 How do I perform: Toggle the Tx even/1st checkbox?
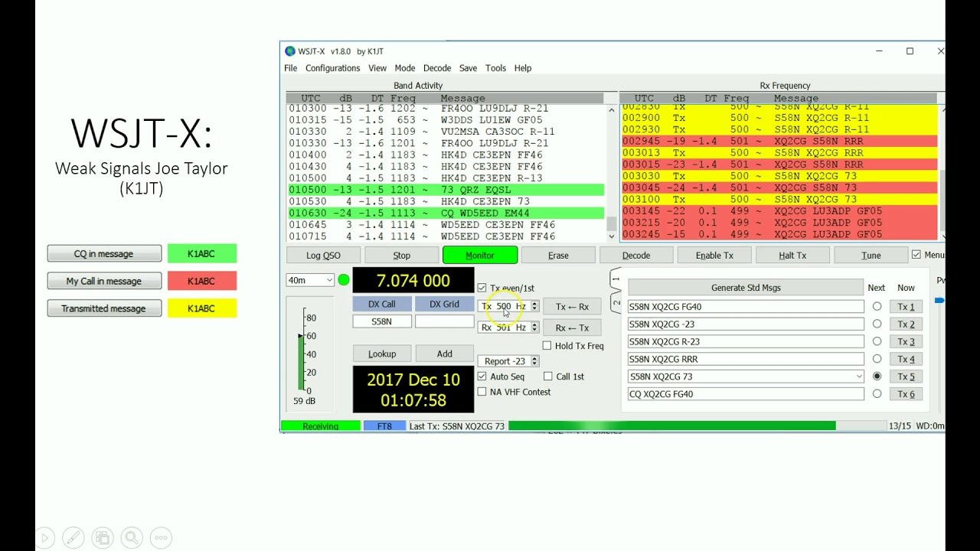482,288
